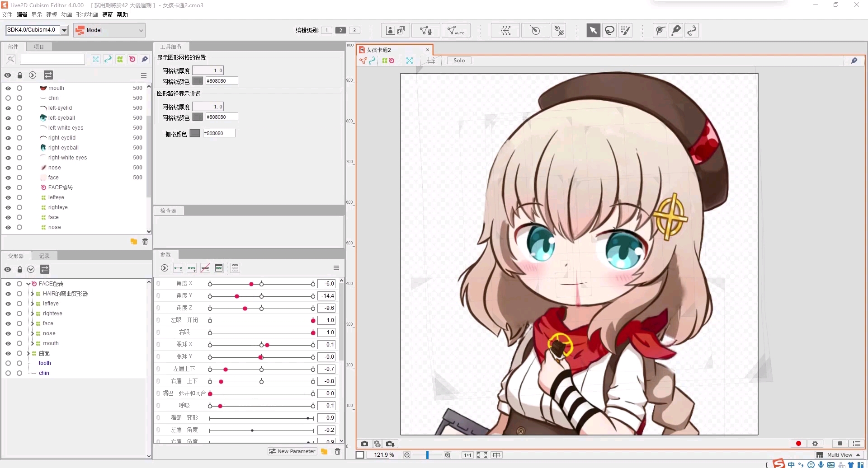Activate the Lasso selection tool
Viewport: 868px width, 468px height.
[609, 30]
